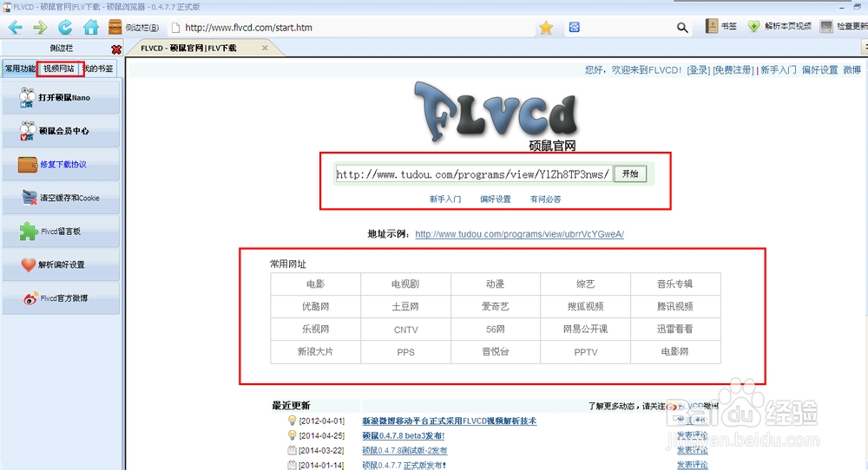The width and height of the screenshot is (868, 470).
Task: Click the blue paw search-engine icon
Action: pos(574,27)
